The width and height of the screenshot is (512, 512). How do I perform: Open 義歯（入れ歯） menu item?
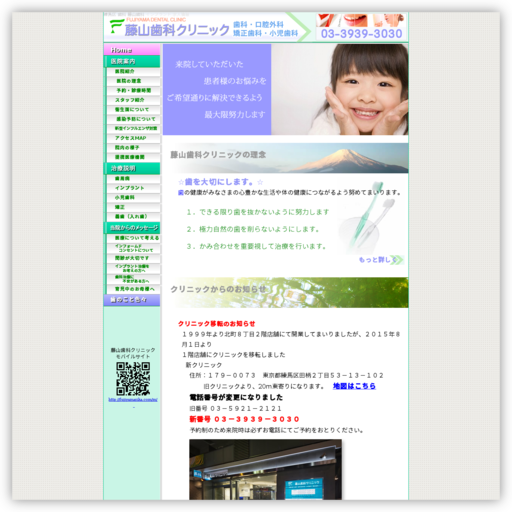coord(133,217)
